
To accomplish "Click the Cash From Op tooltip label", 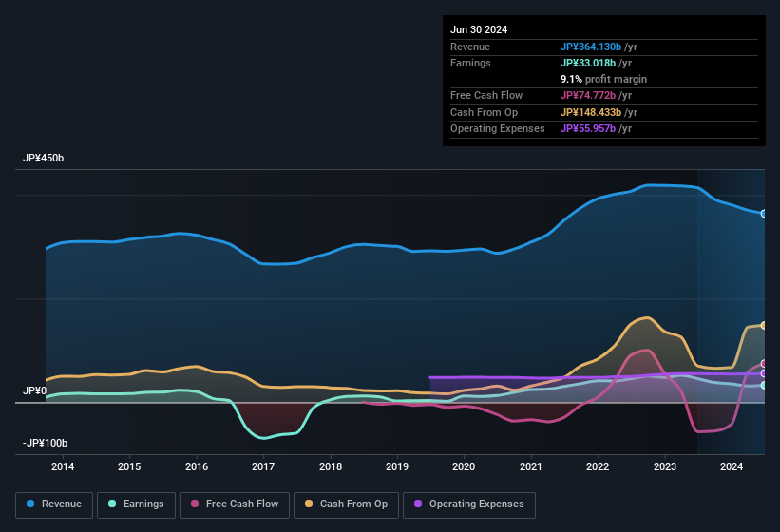I will [484, 112].
